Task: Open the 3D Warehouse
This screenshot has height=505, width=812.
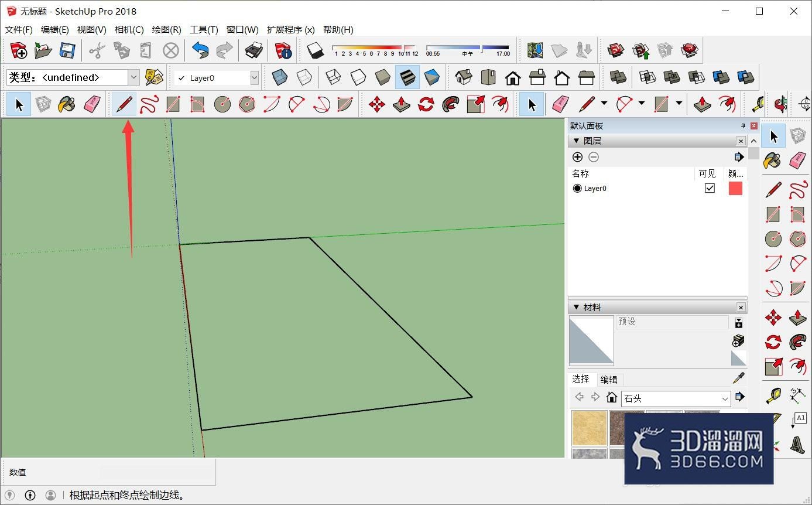Action: coord(615,50)
